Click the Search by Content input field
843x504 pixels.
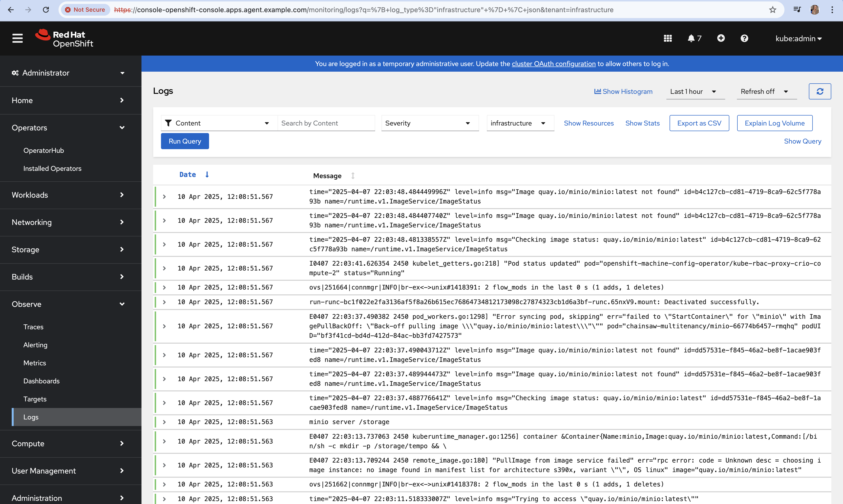tap(326, 123)
